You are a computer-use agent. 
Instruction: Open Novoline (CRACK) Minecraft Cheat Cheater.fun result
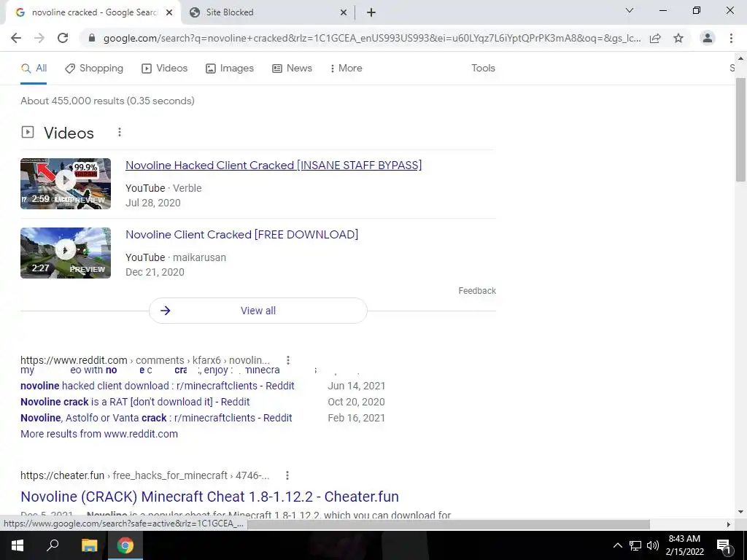(209, 496)
